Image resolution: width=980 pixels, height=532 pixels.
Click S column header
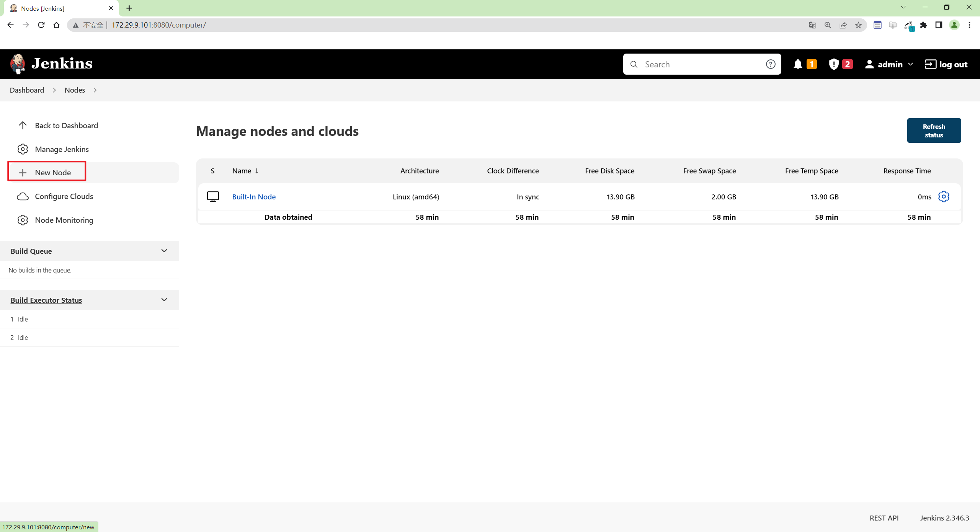[212, 171]
